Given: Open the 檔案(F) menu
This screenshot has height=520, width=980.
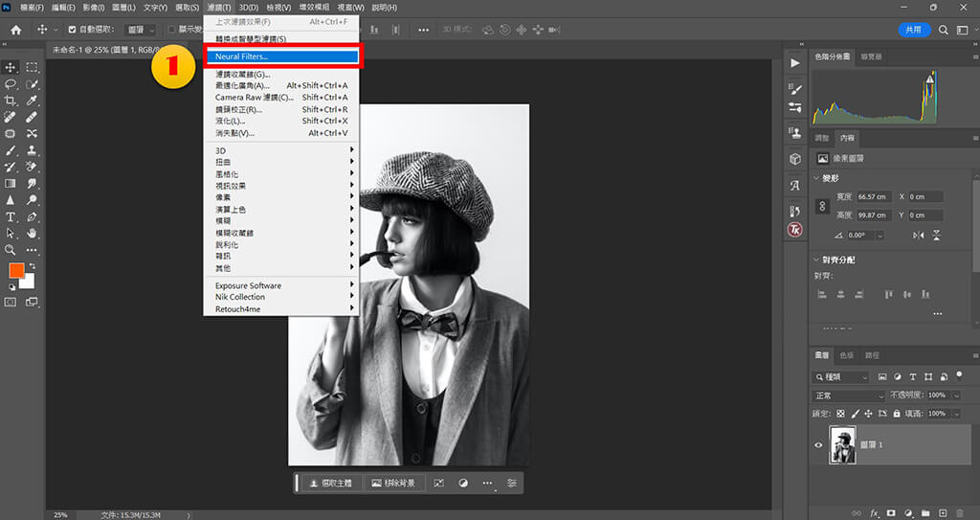Looking at the screenshot, I should pyautogui.click(x=32, y=8).
